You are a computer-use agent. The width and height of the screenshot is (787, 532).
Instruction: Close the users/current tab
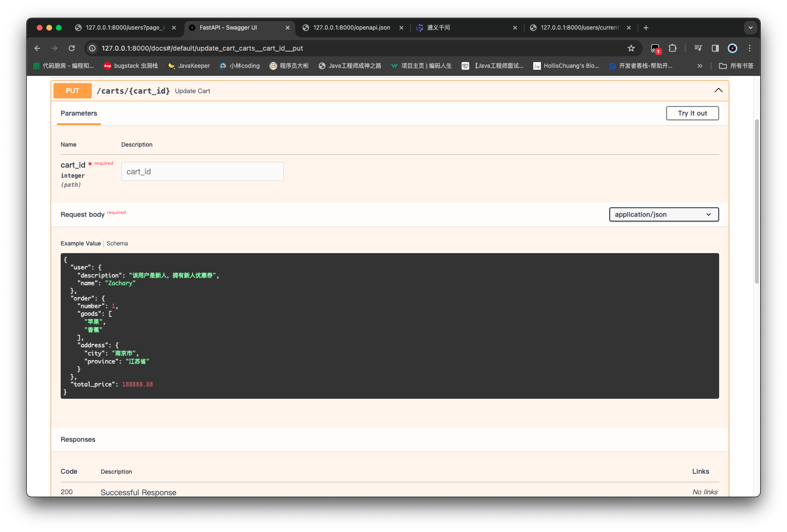pyautogui.click(x=629, y=28)
